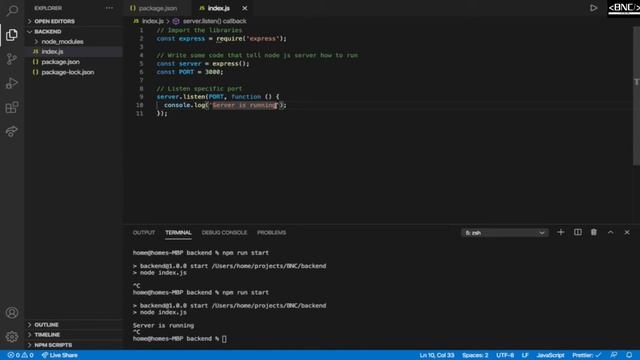Switch to the PROBLEMS panel tab

pyautogui.click(x=271, y=233)
